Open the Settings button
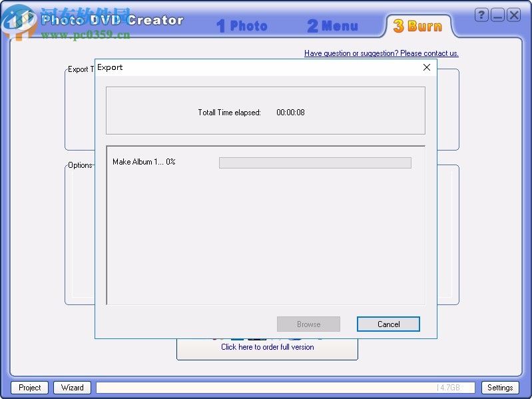Viewport: 532px width, 399px height. (x=500, y=388)
